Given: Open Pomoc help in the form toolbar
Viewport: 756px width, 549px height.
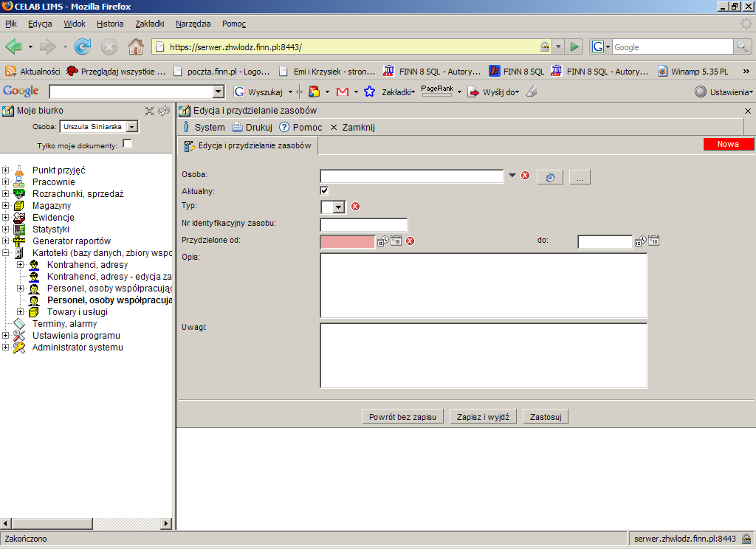Looking at the screenshot, I should [301, 127].
